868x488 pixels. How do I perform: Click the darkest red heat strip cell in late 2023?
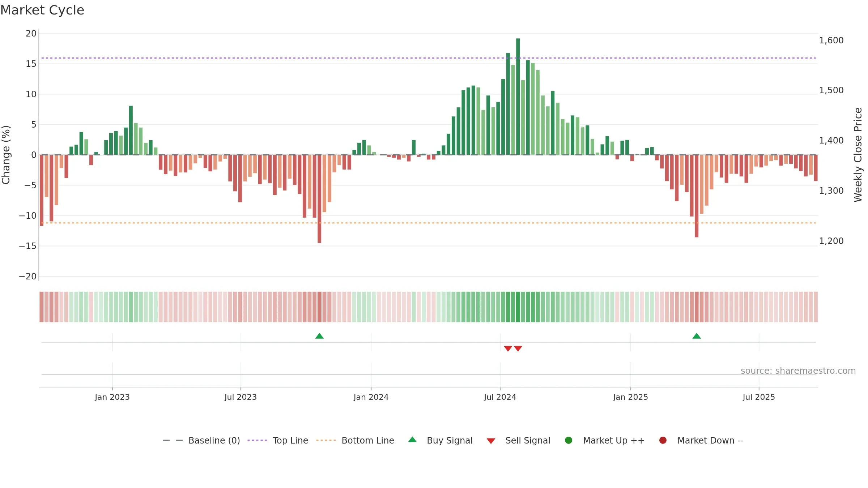(319, 307)
